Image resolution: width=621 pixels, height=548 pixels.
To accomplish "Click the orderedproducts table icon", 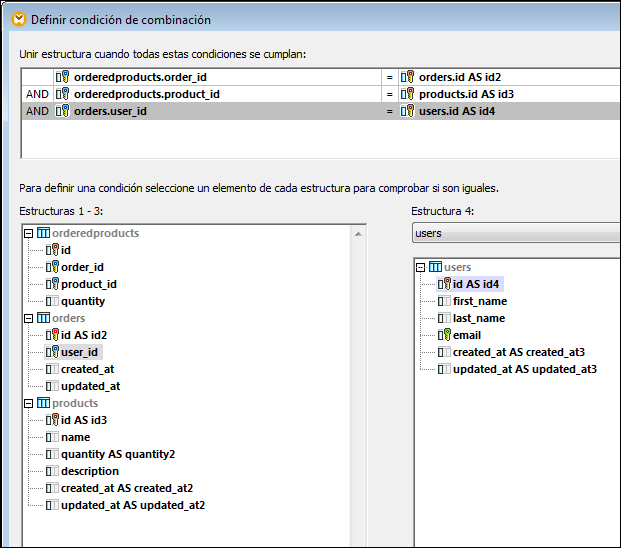I will click(42, 233).
